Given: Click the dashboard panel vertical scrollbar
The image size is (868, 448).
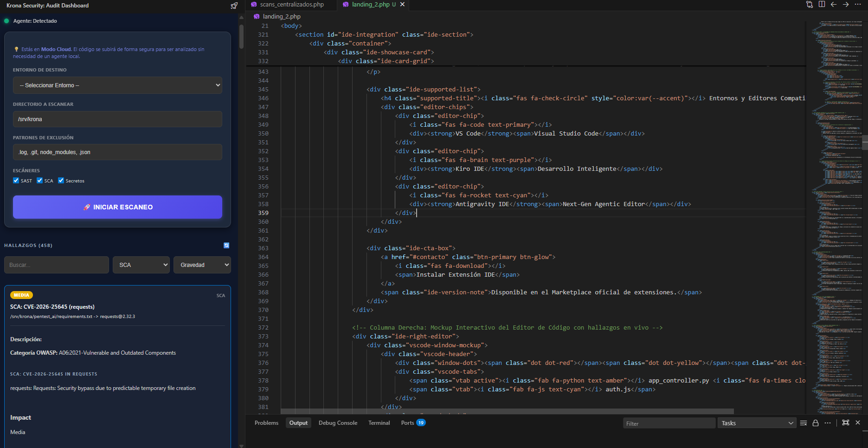Looking at the screenshot, I should coord(241,37).
